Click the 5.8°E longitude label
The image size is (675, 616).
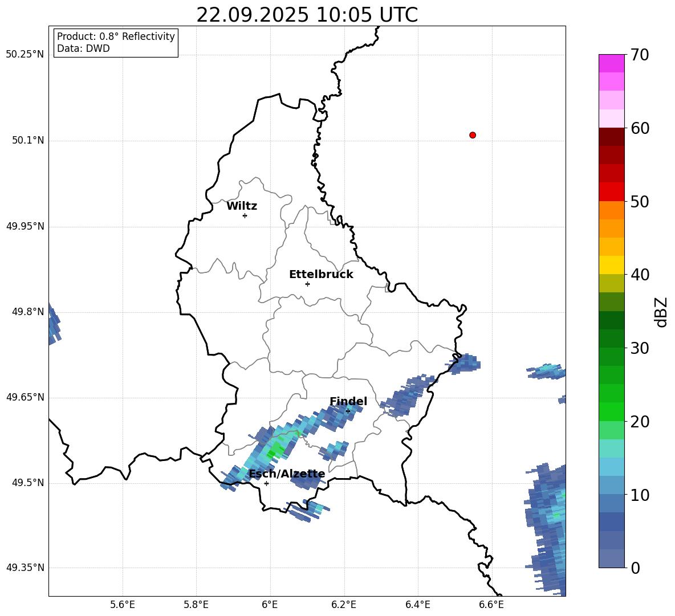(x=196, y=605)
